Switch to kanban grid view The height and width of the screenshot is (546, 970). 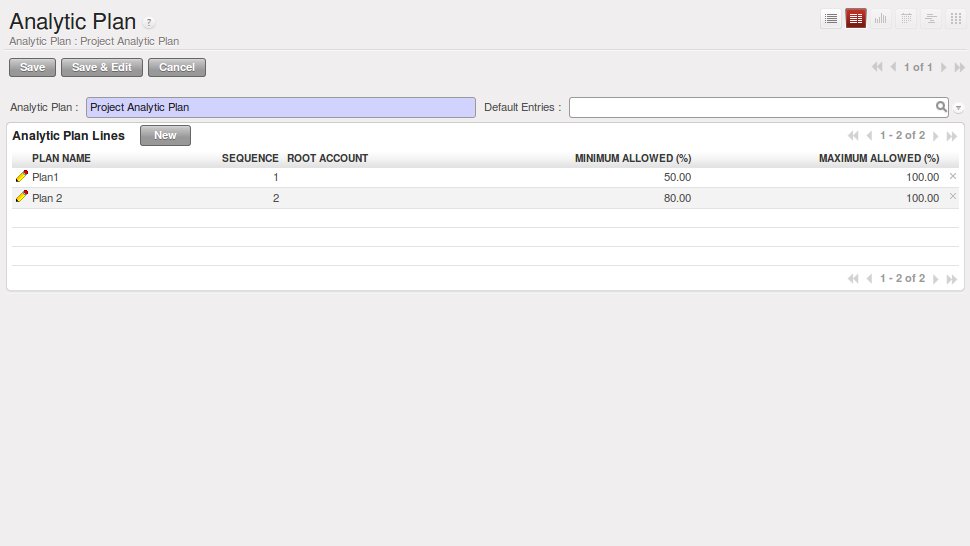tap(955, 18)
